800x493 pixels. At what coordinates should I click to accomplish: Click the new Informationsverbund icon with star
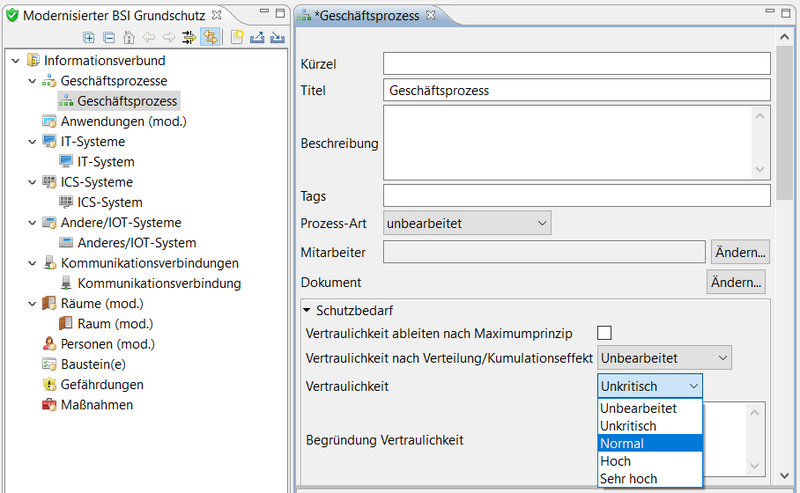237,37
